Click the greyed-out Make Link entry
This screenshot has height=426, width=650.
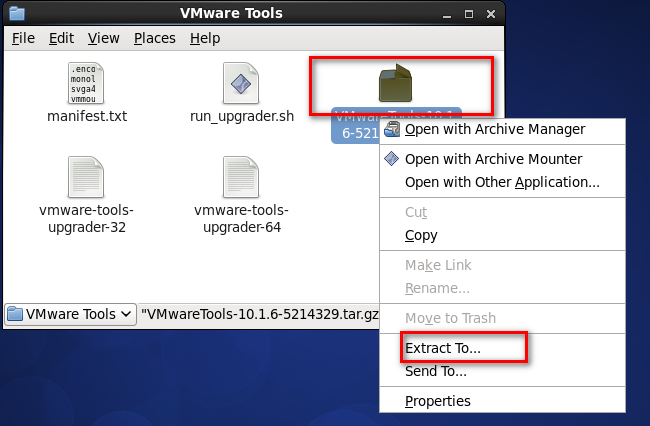pyautogui.click(x=502, y=265)
